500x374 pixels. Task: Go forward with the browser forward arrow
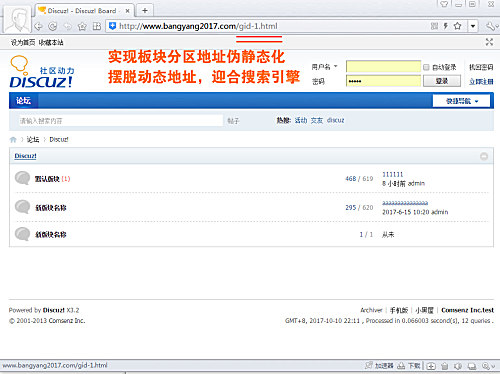click(68, 26)
